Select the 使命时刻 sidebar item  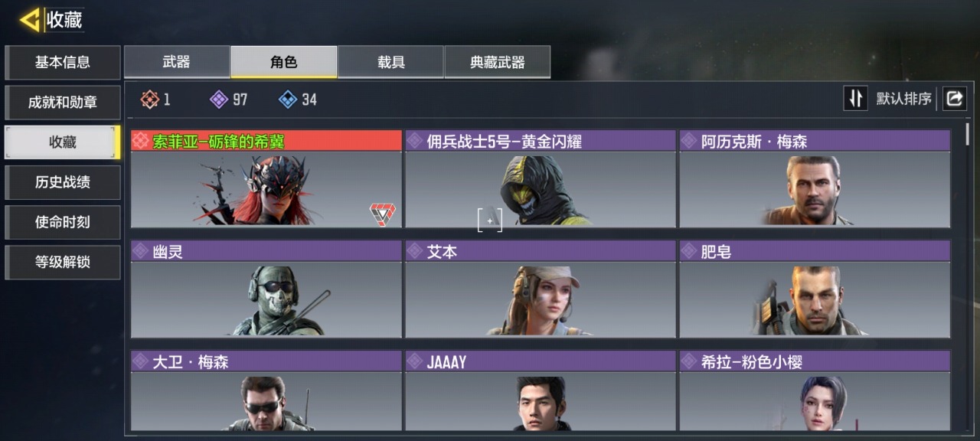(63, 222)
